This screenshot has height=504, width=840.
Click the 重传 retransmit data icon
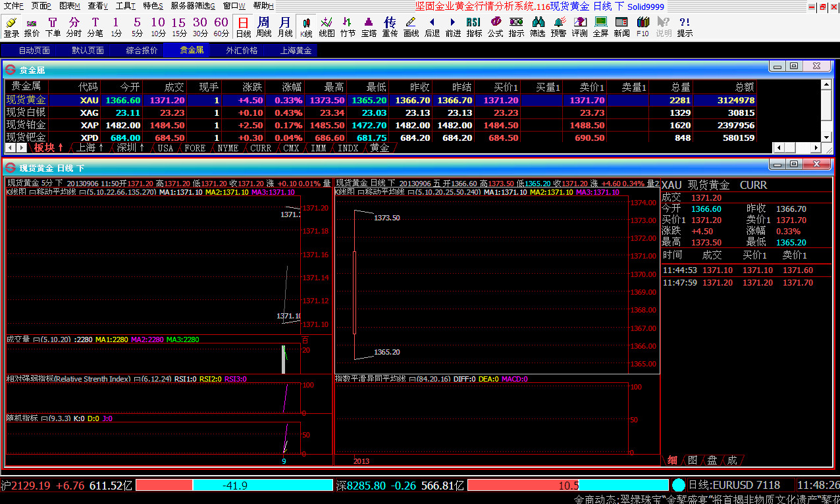(x=390, y=27)
